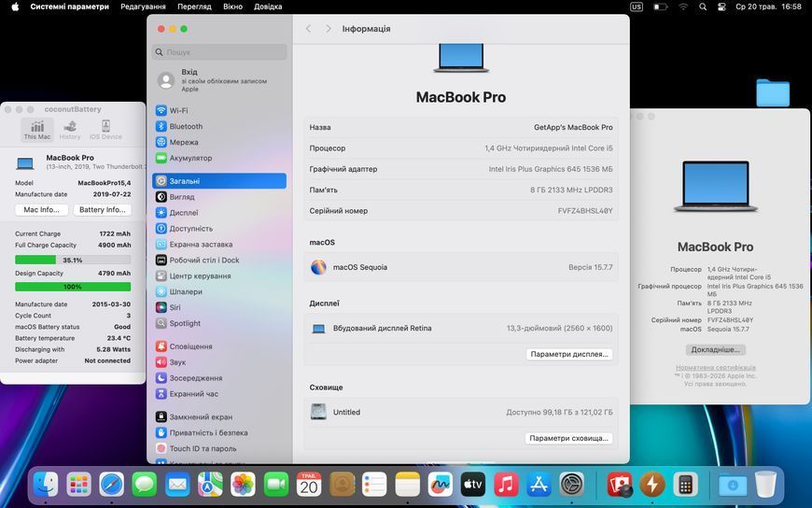812x508 pixels.
Task: Select Замкнений екран in the sidebar
Action: 219,416
